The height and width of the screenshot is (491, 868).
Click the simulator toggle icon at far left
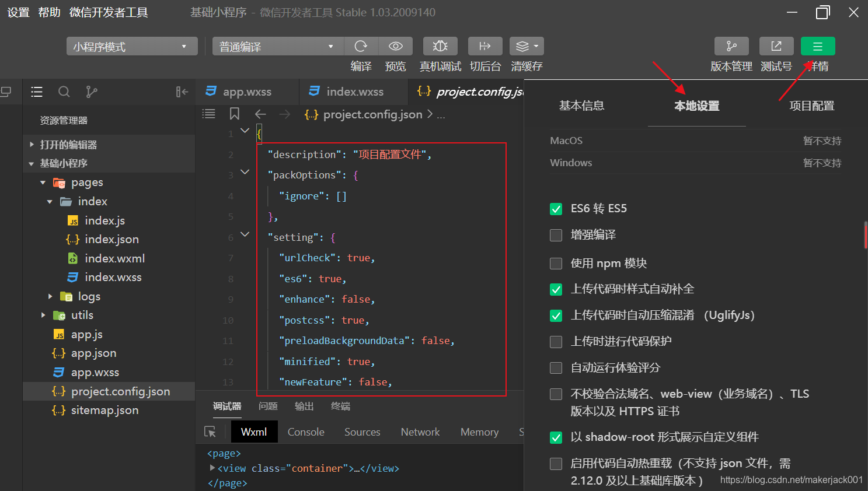pos(6,92)
